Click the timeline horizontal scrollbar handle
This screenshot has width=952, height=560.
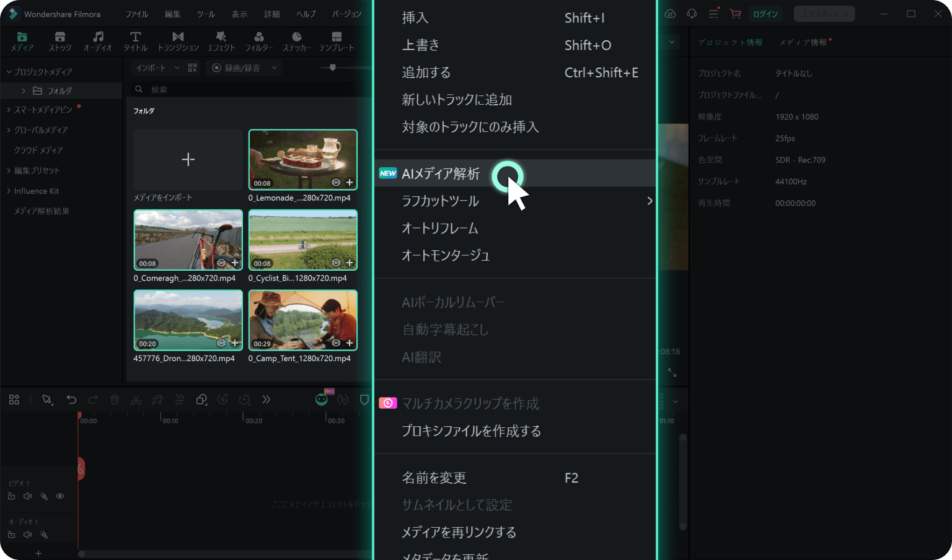pyautogui.click(x=81, y=554)
